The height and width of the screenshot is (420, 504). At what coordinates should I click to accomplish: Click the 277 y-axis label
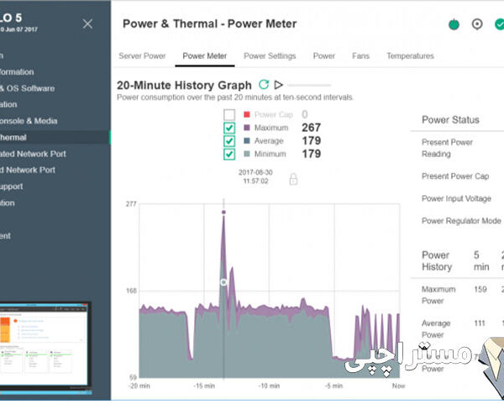point(131,204)
